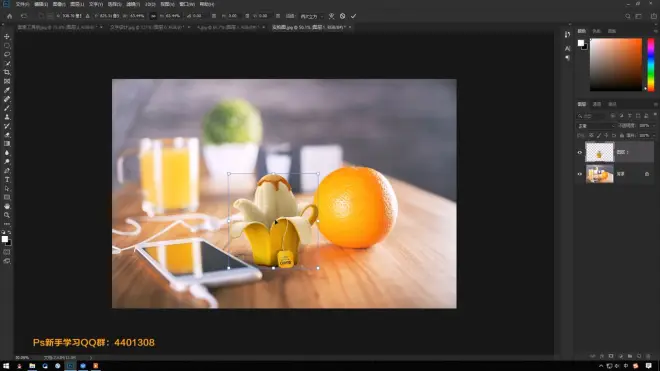Open the 滤镜 (Filter) menu
The image size is (660, 371).
click(133, 4)
